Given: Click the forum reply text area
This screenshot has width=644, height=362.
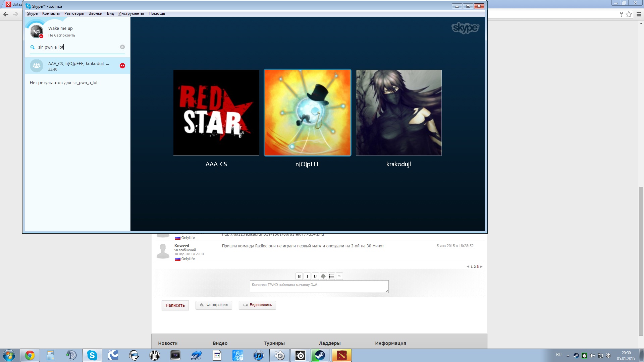Looking at the screenshot, I should coord(319,287).
